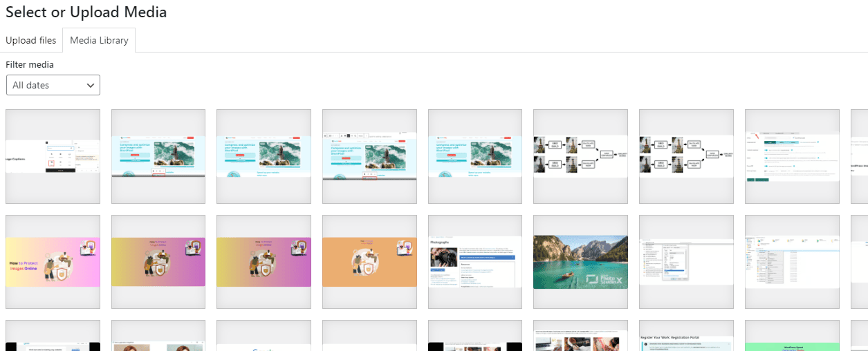Choose the orange background Protect Images thumbnail

click(369, 262)
